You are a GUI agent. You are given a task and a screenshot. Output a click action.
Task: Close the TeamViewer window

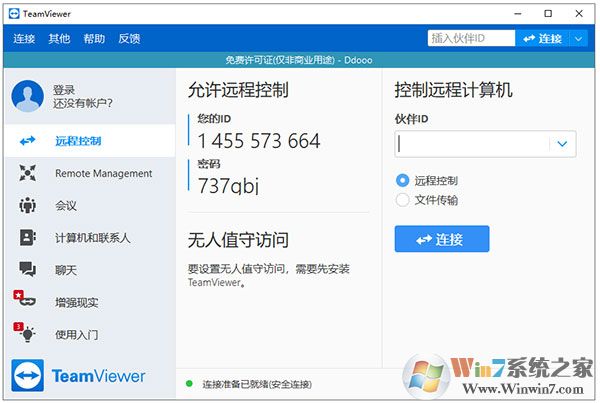[579, 14]
